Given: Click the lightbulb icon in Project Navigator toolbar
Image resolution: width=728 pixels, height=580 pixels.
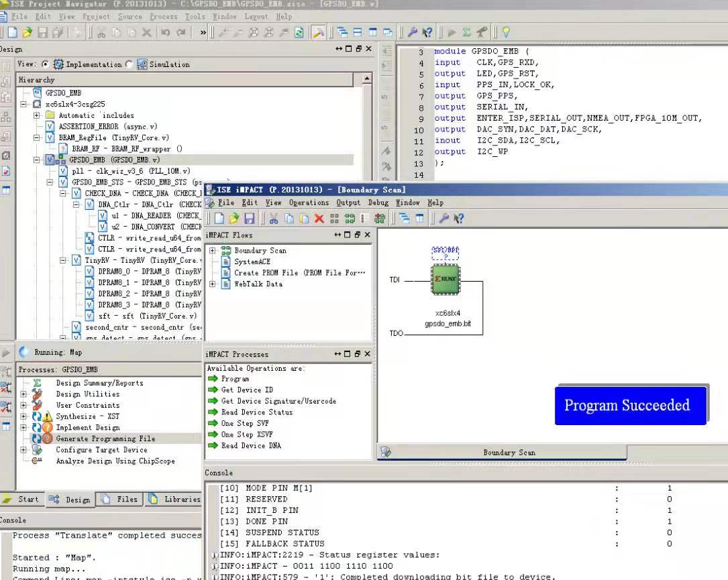Looking at the screenshot, I should point(505,32).
